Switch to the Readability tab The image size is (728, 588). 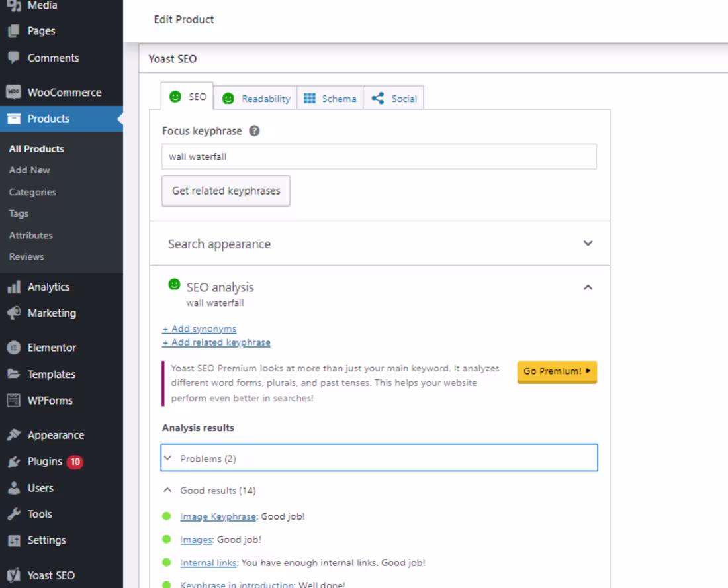255,99
